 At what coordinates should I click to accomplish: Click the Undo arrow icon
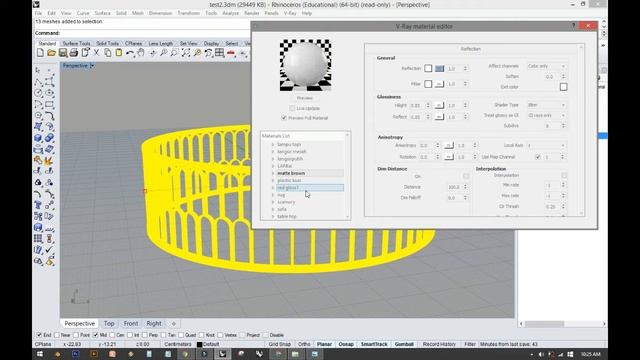[130, 53]
